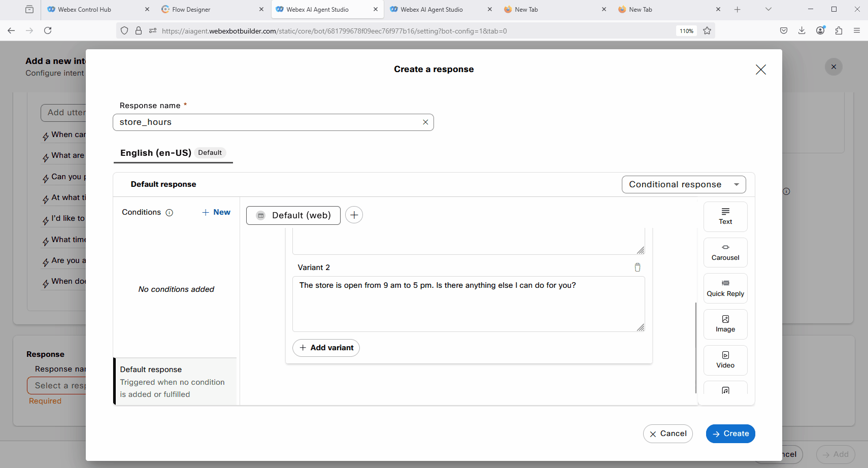Insert a Quick Reply element
868x468 pixels.
click(725, 288)
